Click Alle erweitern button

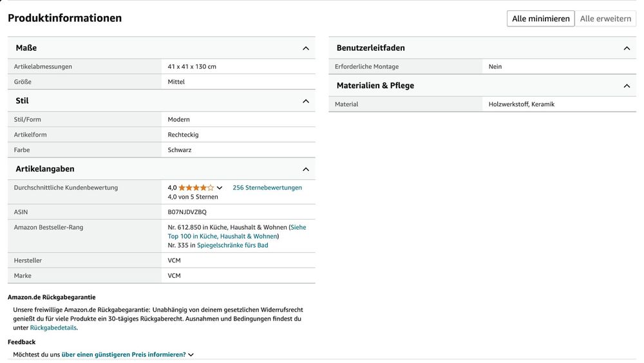tap(605, 19)
